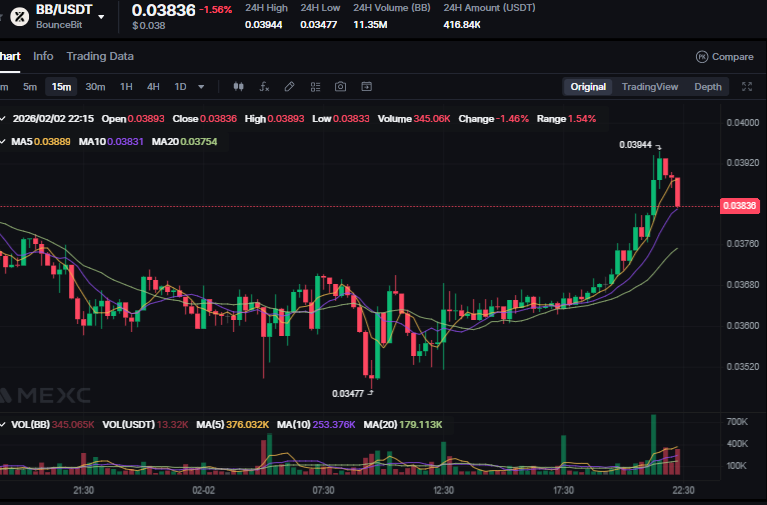The width and height of the screenshot is (767, 505).
Task: Select the 1D timeframe
Action: coord(180,87)
